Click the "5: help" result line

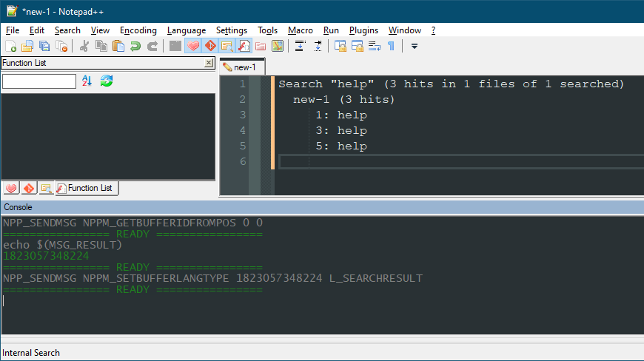341,146
